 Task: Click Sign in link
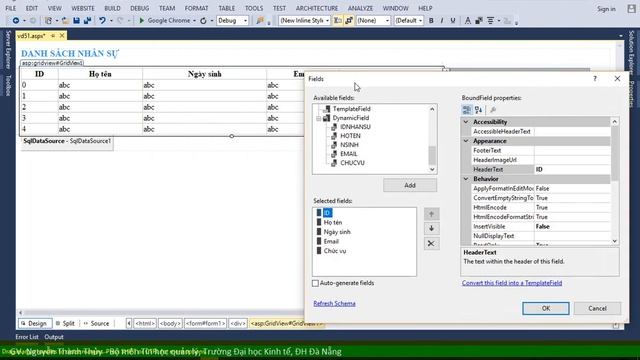[x=606, y=9]
